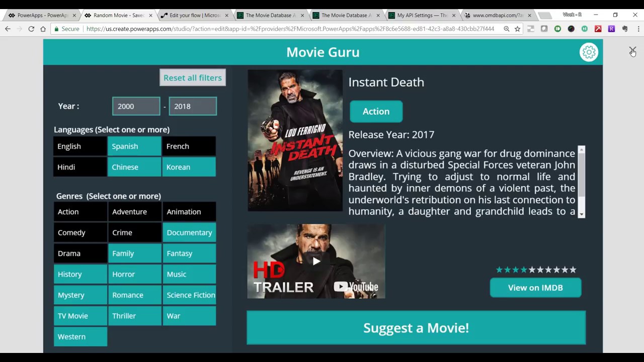Bookmark this page with the star icon
644x362 pixels.
[x=517, y=29]
